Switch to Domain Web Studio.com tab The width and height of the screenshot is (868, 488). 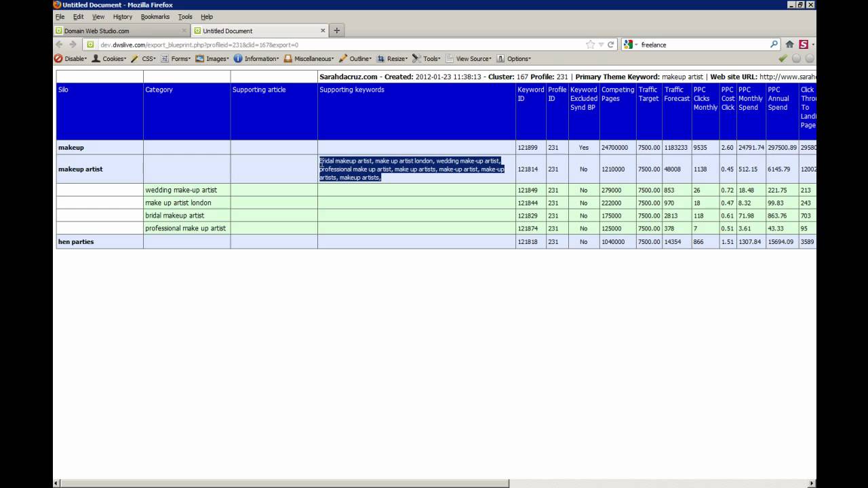click(x=121, y=30)
